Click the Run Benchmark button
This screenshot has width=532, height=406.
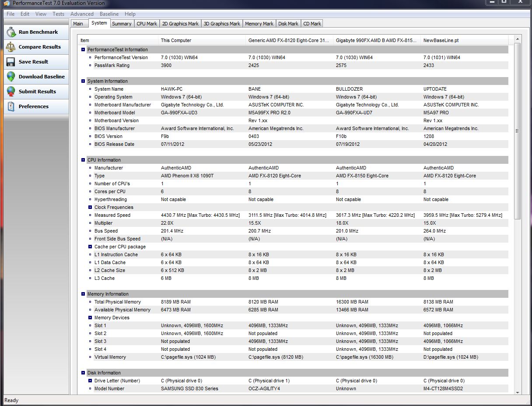(x=36, y=32)
